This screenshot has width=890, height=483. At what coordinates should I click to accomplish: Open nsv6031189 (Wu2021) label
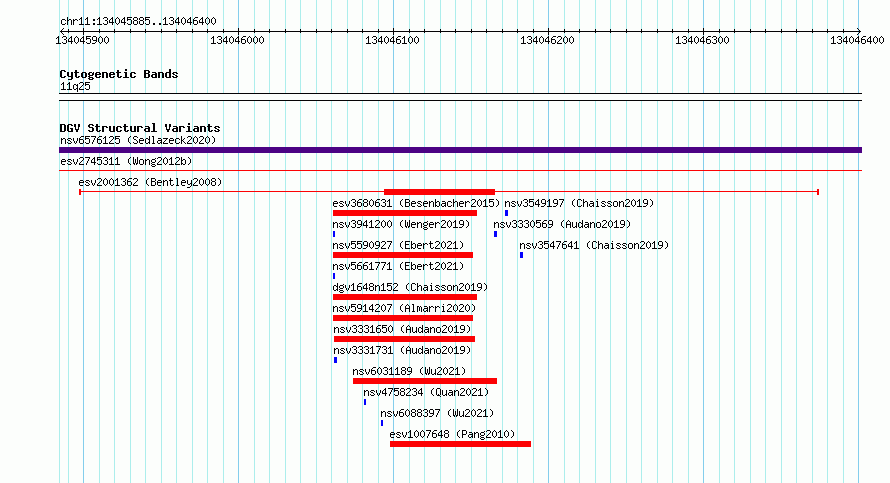(409, 371)
